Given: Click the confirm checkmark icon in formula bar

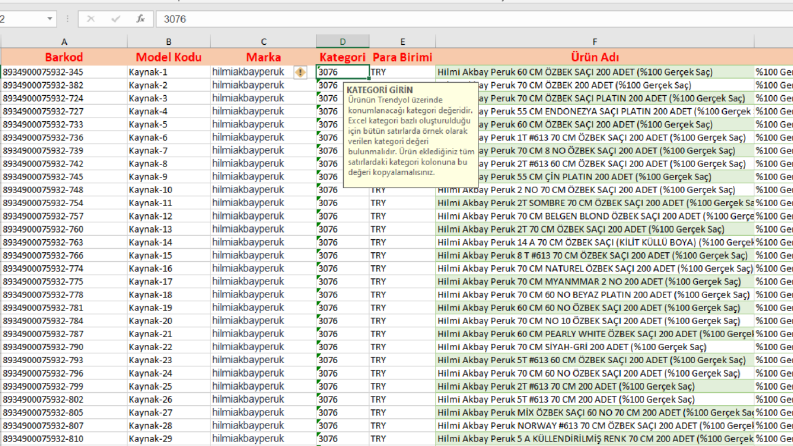Looking at the screenshot, I should point(116,19).
